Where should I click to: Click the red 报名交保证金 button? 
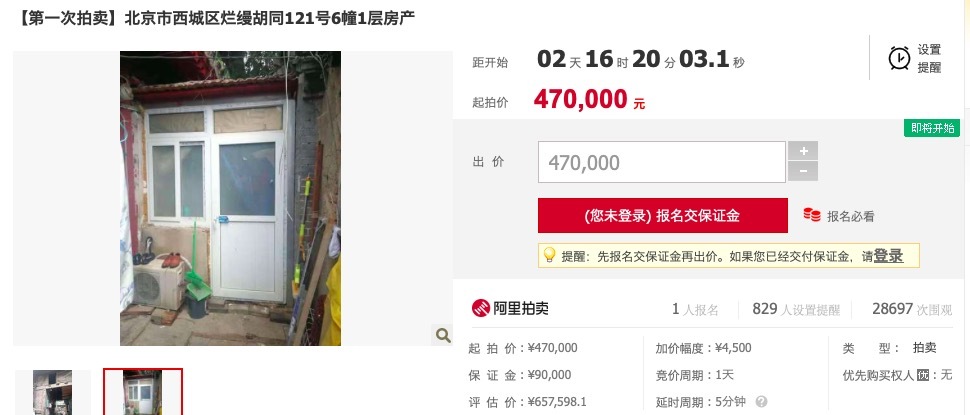coord(663,215)
